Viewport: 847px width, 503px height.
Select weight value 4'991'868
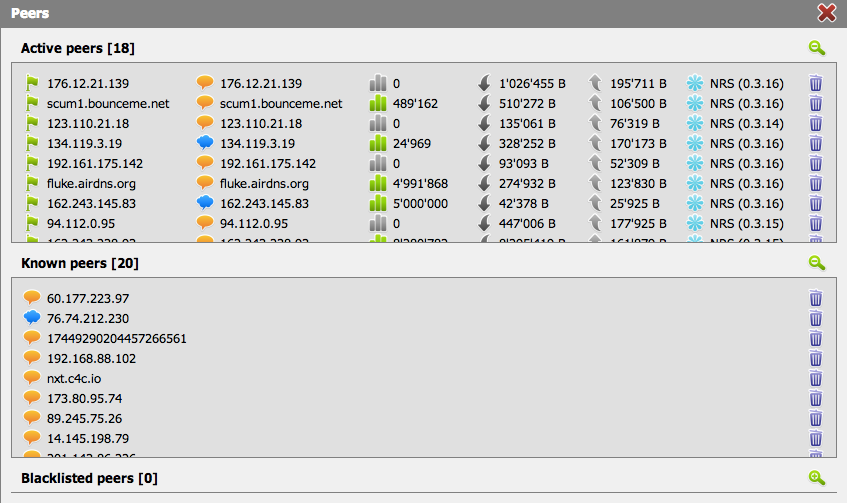tap(420, 184)
